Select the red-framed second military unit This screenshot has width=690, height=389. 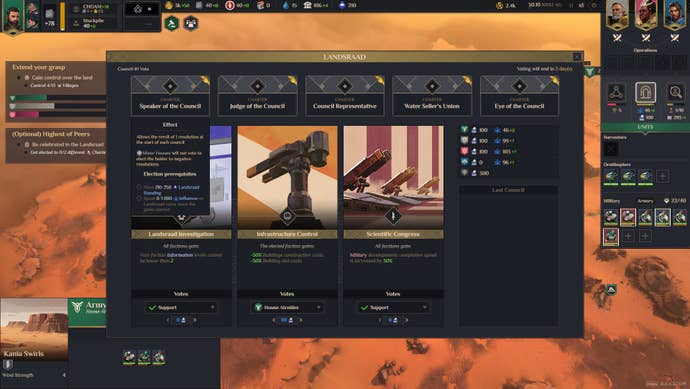point(628,217)
